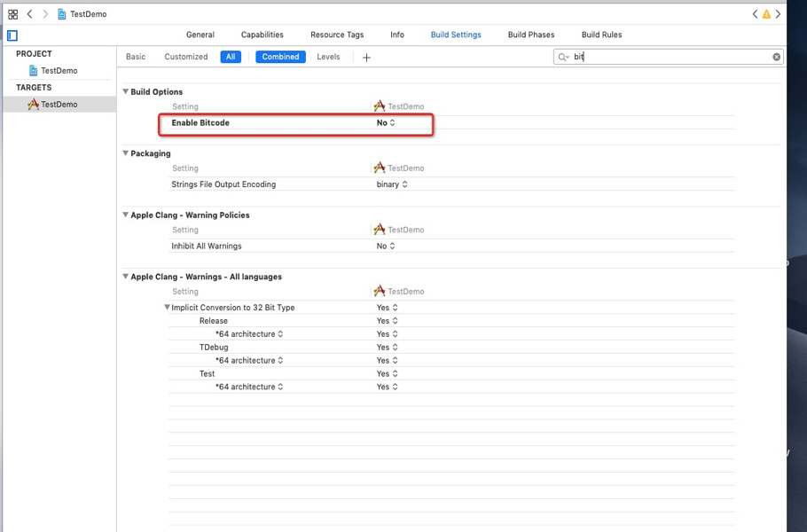Open Strings File Output Encoding binary popup
Viewport: 807px width, 532px height.
tap(392, 184)
